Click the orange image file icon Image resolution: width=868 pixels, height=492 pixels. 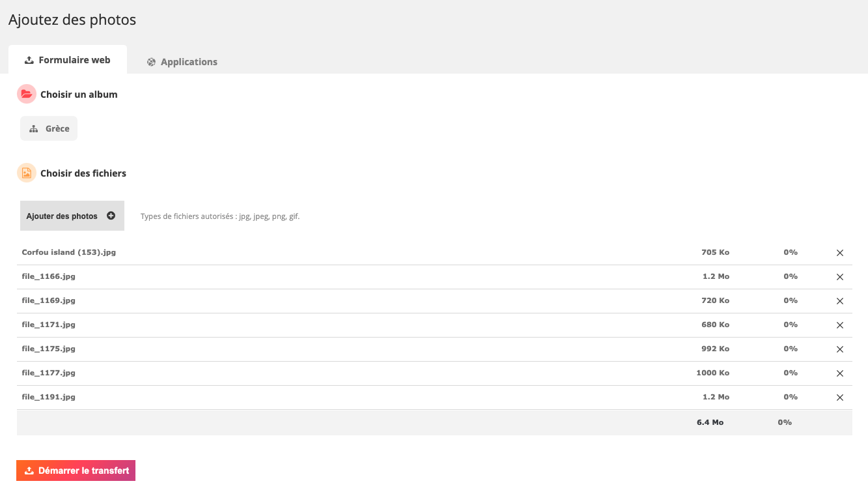pyautogui.click(x=27, y=173)
